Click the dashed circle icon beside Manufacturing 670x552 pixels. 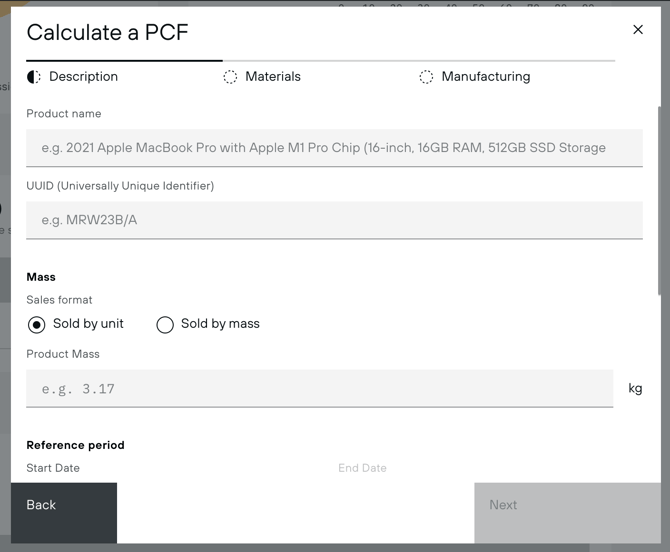click(426, 77)
